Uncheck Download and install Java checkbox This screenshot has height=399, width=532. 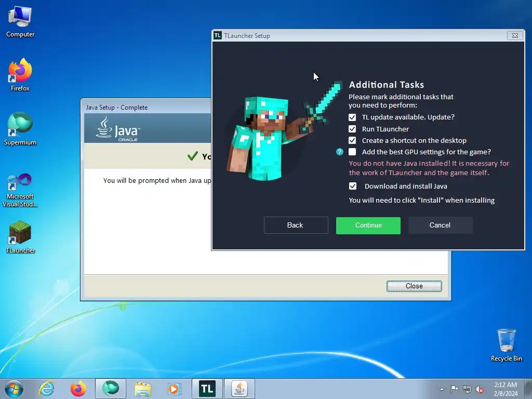coord(353,186)
